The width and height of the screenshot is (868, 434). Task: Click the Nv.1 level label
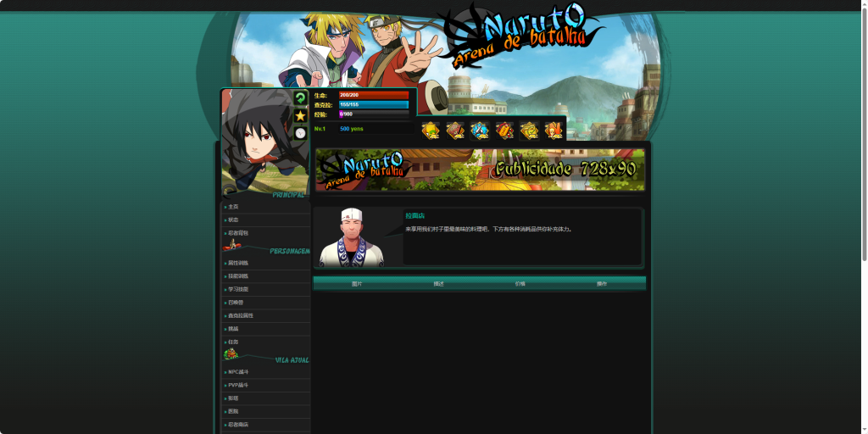click(x=320, y=129)
